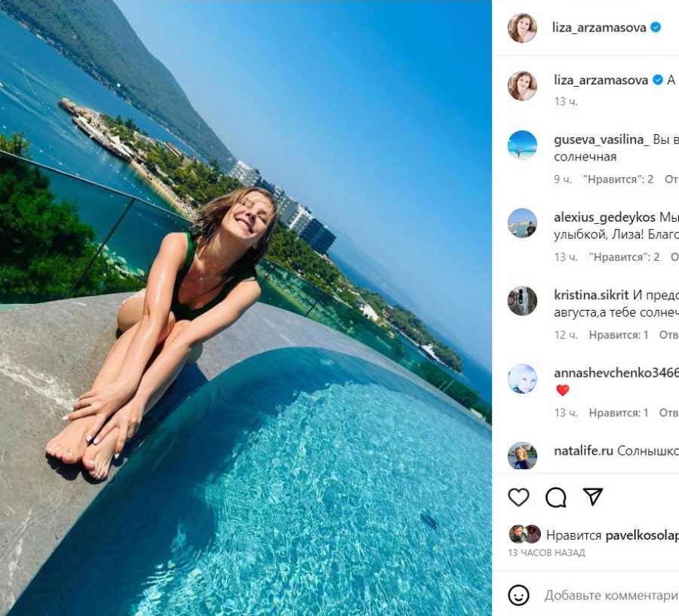Open the kristina.sikrit username link
679x616 pixels.
point(591,295)
